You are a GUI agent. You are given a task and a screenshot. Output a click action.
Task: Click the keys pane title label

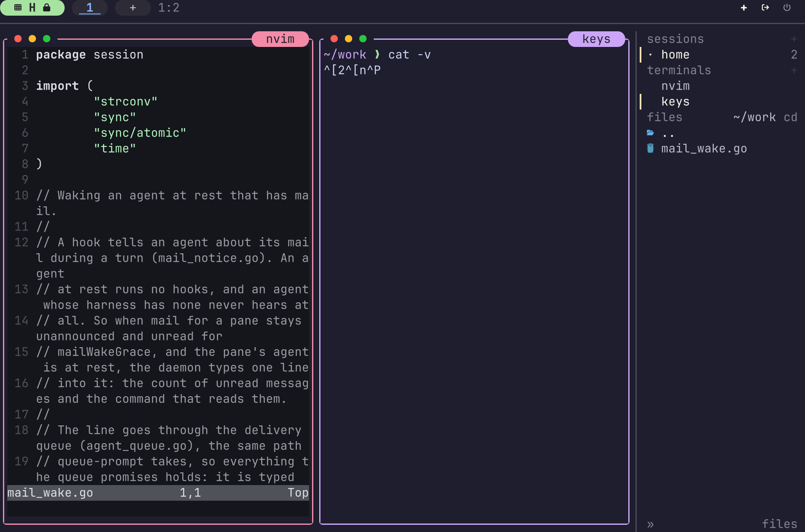pos(596,39)
